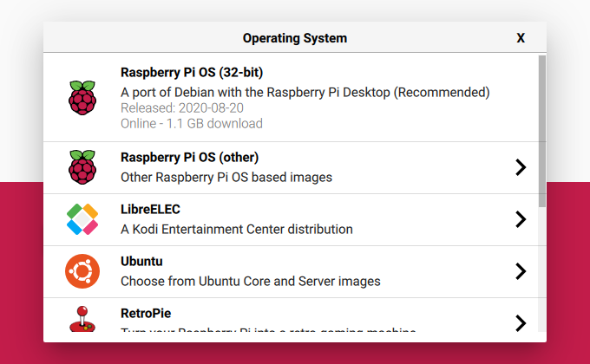
Task: Expand the Ubuntu chevron arrow
Action: 521,271
